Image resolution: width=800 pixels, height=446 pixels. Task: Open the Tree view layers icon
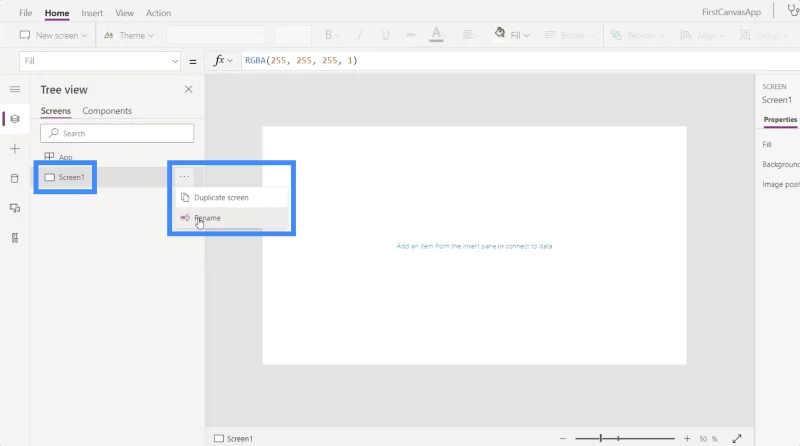15,119
